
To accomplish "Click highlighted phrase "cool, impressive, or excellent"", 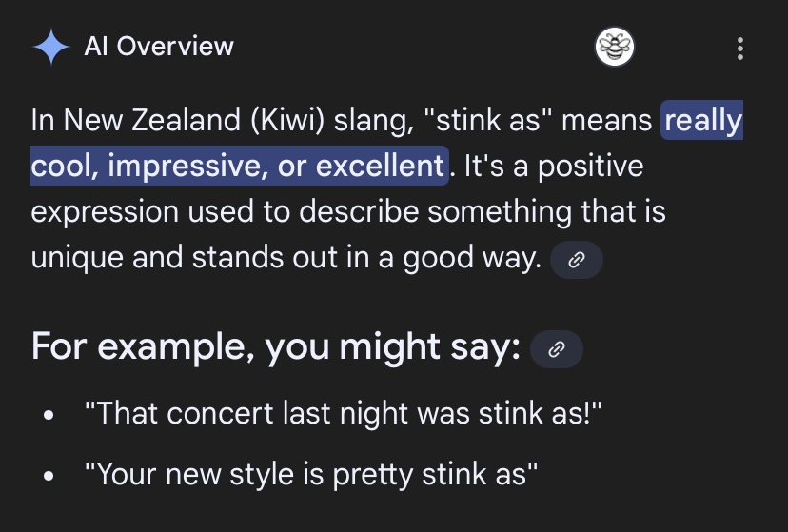I will coord(239,166).
